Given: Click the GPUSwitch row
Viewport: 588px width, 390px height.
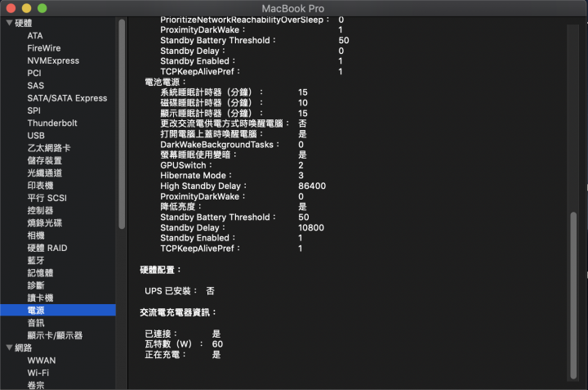Looking at the screenshot, I should point(232,165).
